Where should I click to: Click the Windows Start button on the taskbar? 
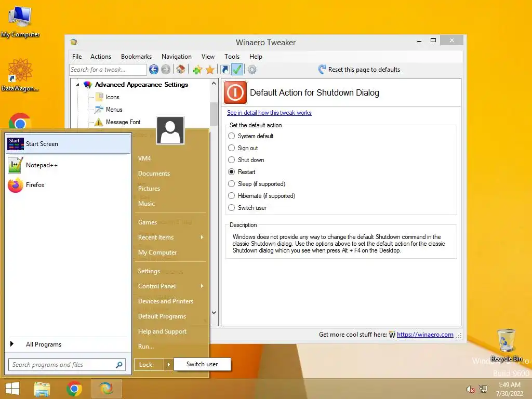pos(12,389)
